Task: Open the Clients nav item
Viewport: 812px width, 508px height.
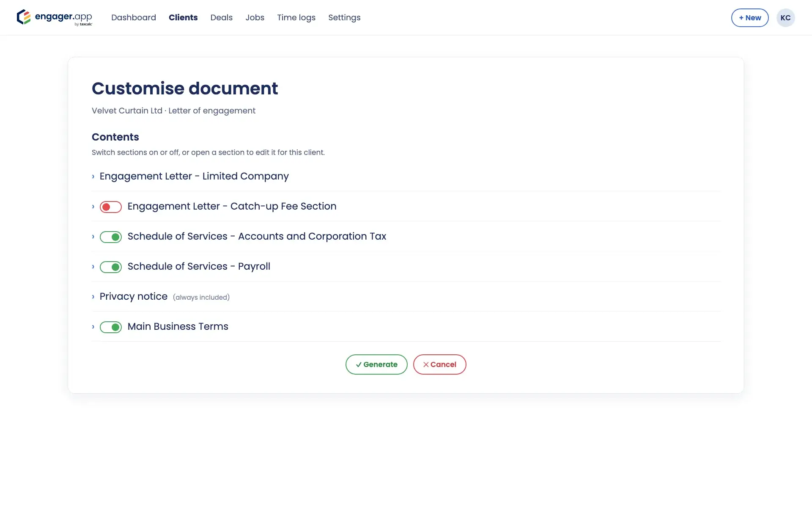Action: tap(183, 17)
